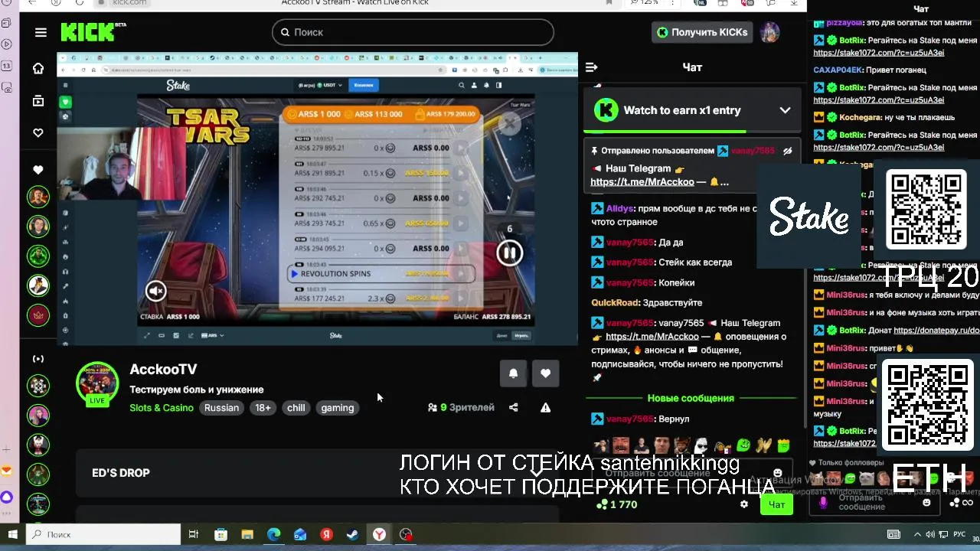
Task: Open the t.me/MrAcckoo link in pinned message
Action: 642,182
